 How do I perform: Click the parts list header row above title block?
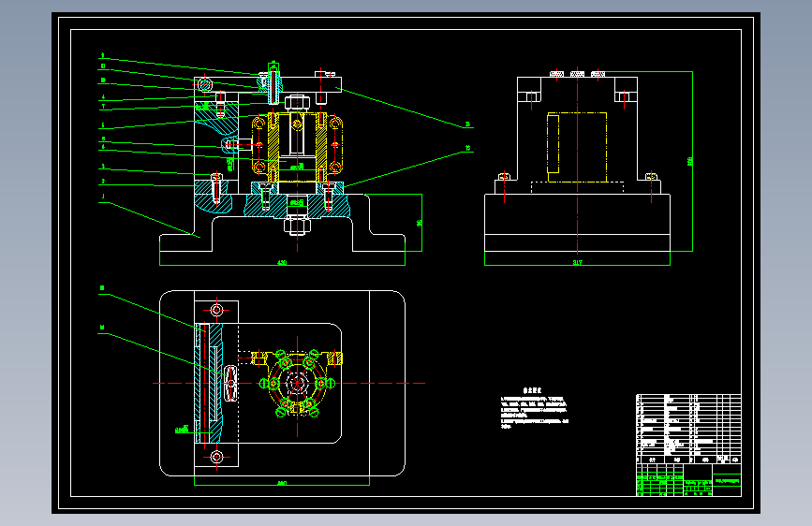[688, 460]
